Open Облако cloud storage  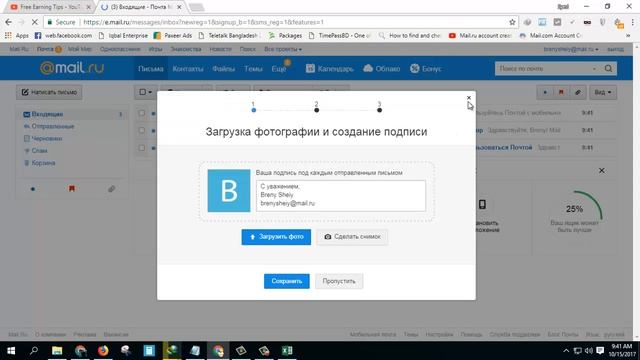[x=382, y=69]
